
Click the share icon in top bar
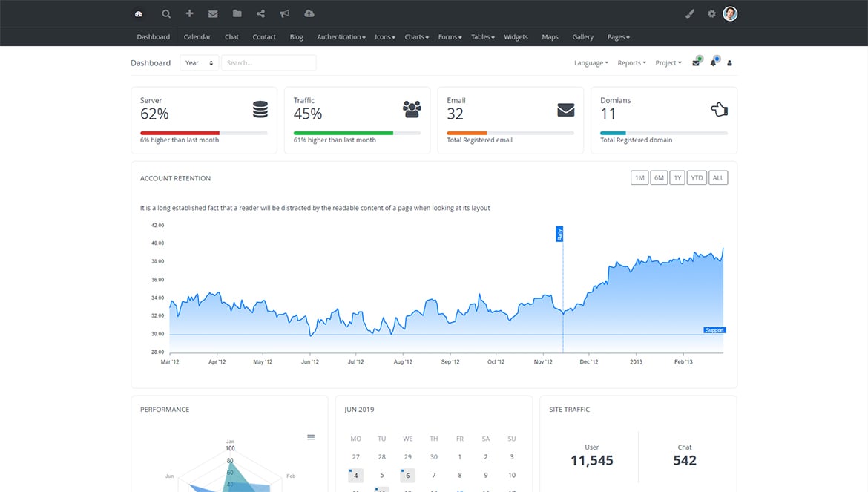pyautogui.click(x=260, y=13)
